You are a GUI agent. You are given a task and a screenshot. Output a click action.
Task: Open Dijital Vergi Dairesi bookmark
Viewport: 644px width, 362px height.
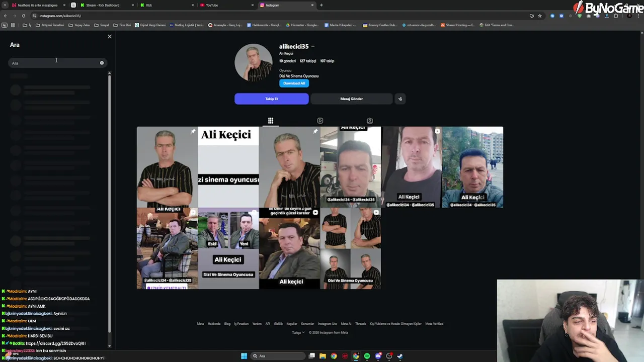[150, 25]
